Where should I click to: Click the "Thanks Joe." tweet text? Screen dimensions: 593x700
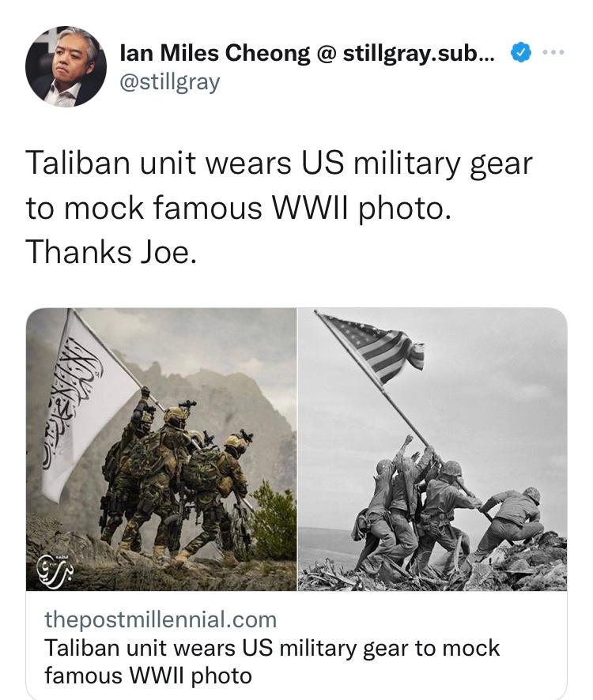(x=111, y=252)
